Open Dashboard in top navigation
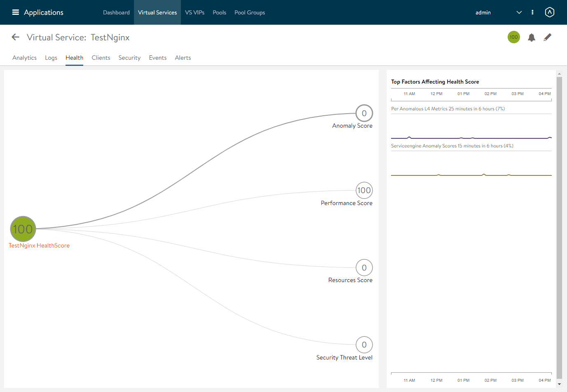Viewport: 567px width, 392px height. click(116, 12)
